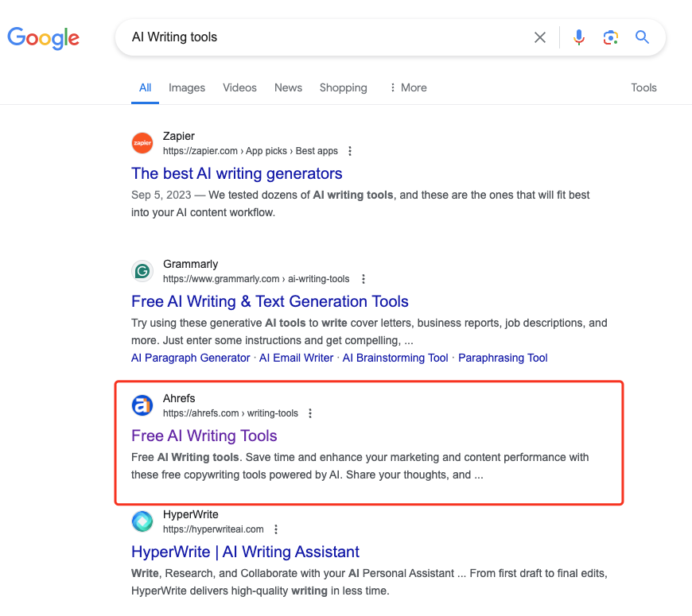Screen dimensions: 692x616
Task: Open "Free AI Writing & Text Generation Tools" link
Action: 270,301
